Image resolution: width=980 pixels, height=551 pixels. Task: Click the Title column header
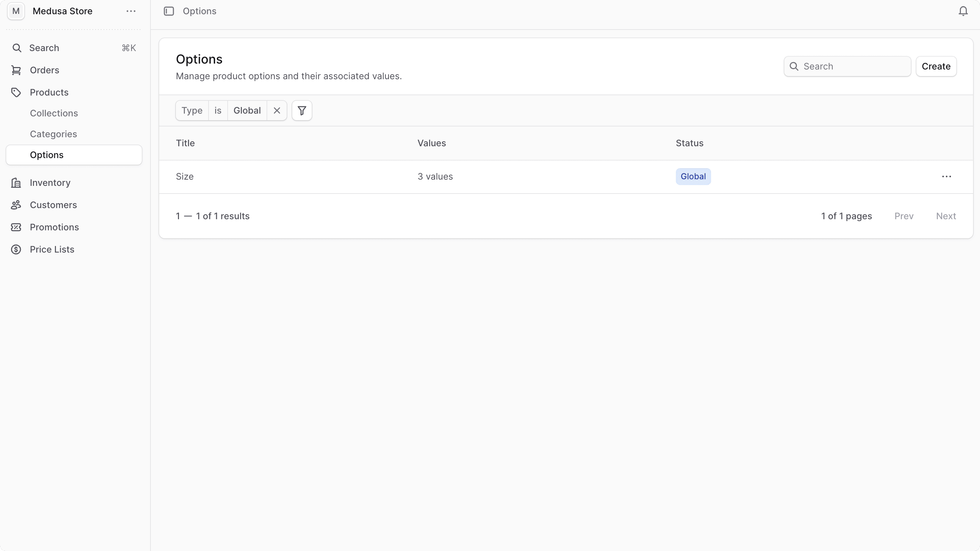[185, 143]
